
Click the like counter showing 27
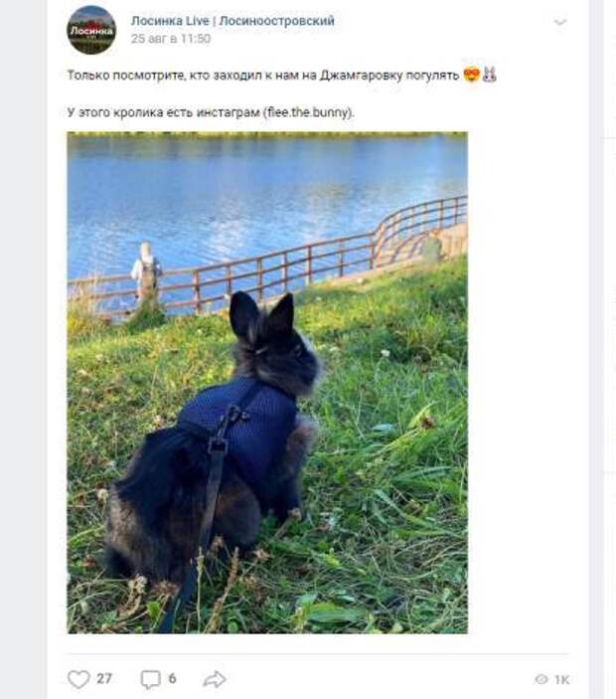[104, 679]
